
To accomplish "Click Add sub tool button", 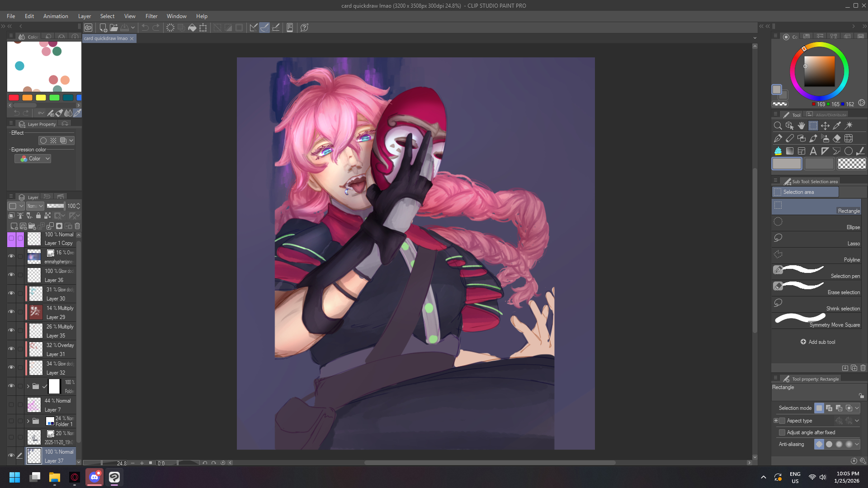I will [817, 342].
